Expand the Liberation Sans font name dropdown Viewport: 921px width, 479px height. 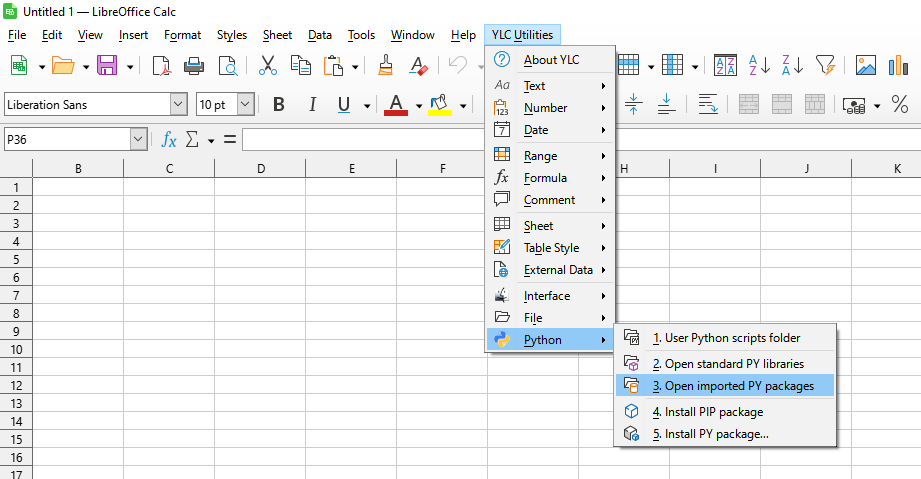click(x=178, y=105)
